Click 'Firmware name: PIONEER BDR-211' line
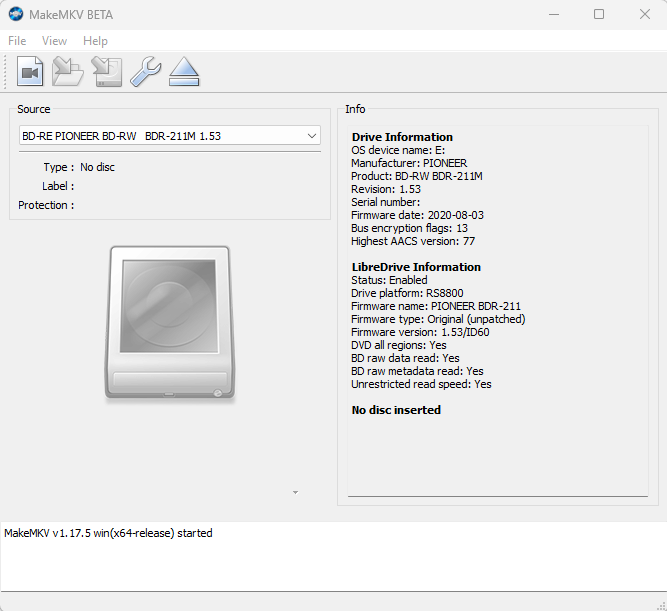The height and width of the screenshot is (611, 667). [x=436, y=306]
